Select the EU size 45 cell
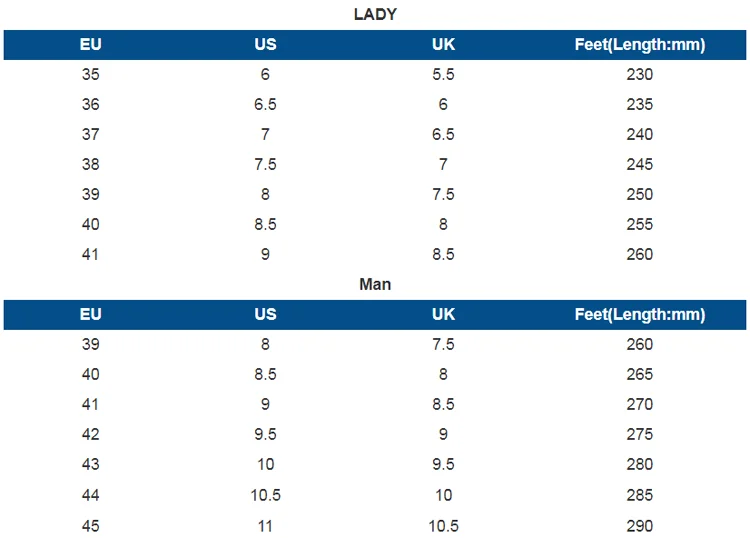 (91, 525)
